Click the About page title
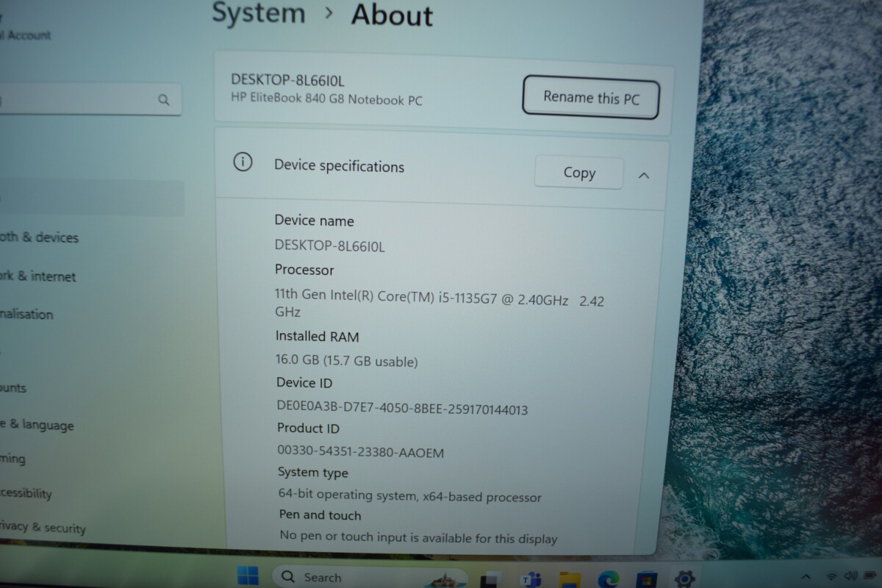The height and width of the screenshot is (588, 882). [x=392, y=14]
